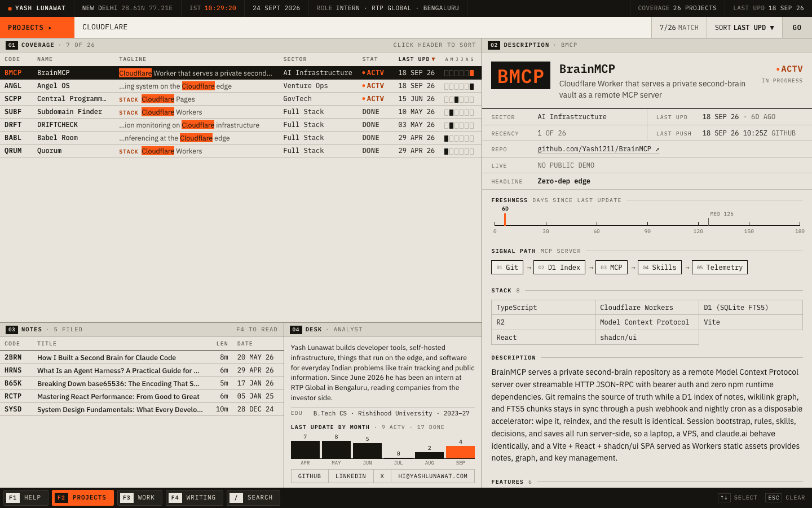
Task: Sort by the CODE column header
Action: pos(12,59)
